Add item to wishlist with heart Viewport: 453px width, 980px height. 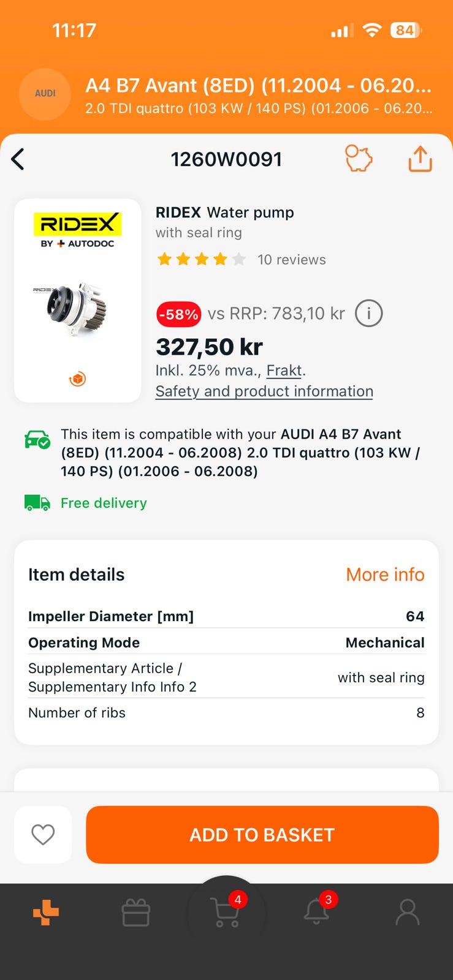pos(43,834)
